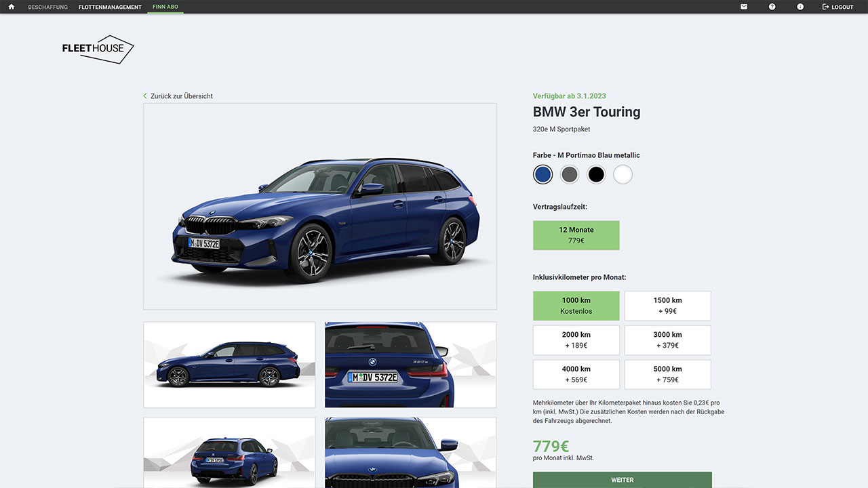This screenshot has height=488, width=868.
Task: Open the Beschaffung menu
Action: tap(48, 7)
